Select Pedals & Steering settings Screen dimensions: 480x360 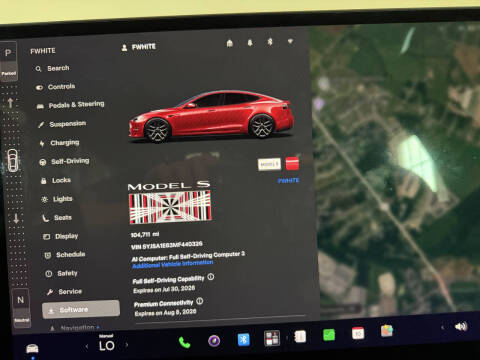click(x=70, y=105)
